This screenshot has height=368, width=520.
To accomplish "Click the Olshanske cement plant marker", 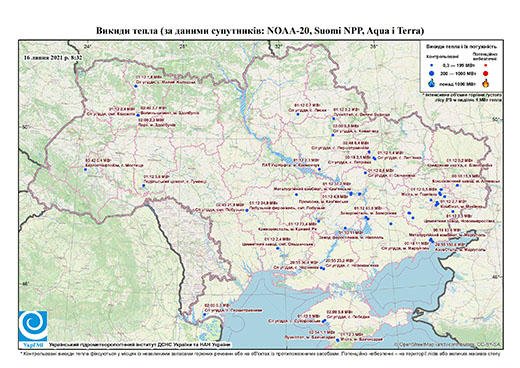I will tap(277, 248).
